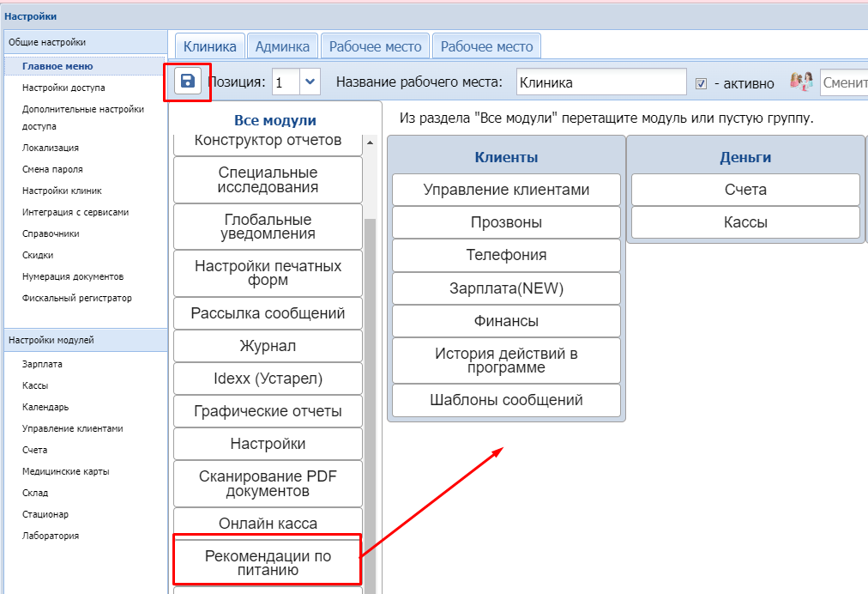Toggle the активно checkbox
The height and width of the screenshot is (594, 868).
(701, 83)
